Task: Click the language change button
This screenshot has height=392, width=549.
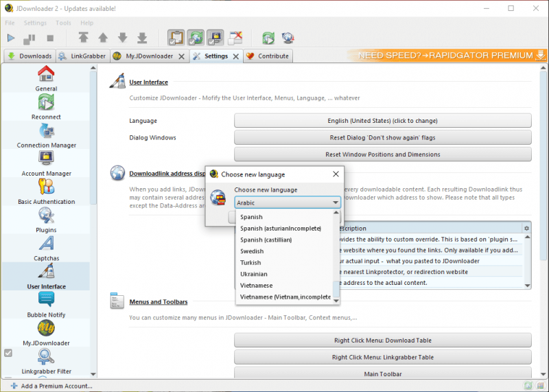Action: (x=383, y=121)
